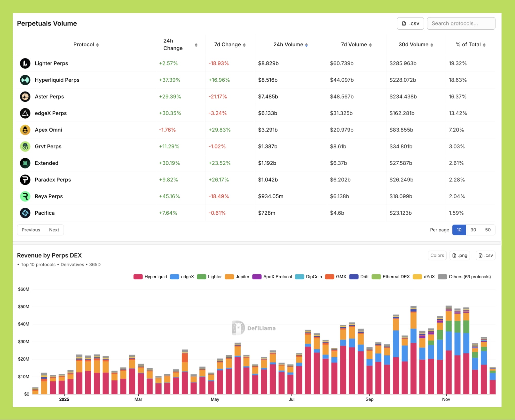
Task: Export revenue chart as .png
Action: tap(460, 256)
